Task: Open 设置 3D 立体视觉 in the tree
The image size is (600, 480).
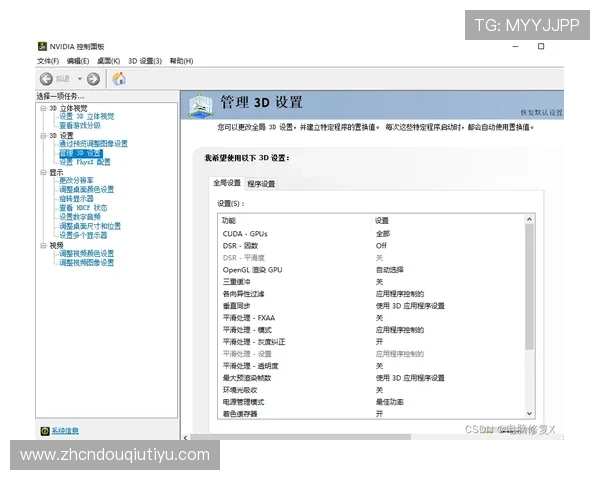Action: pos(86,116)
